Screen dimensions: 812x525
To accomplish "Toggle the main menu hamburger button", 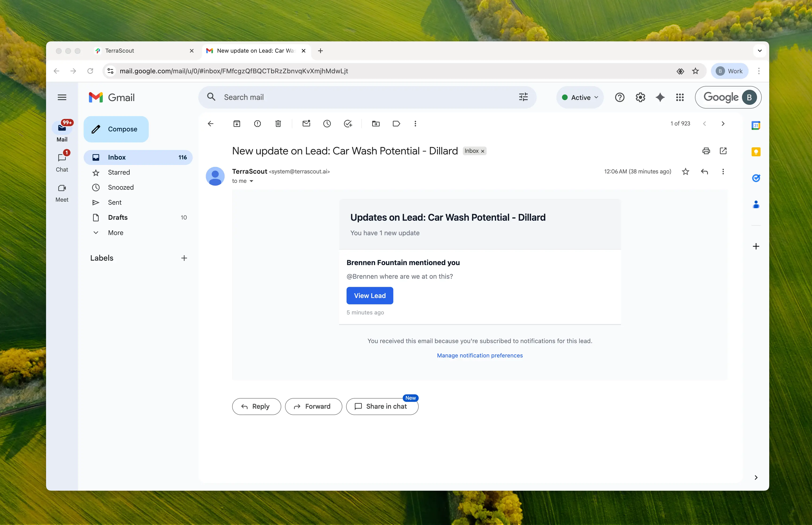I will point(62,98).
